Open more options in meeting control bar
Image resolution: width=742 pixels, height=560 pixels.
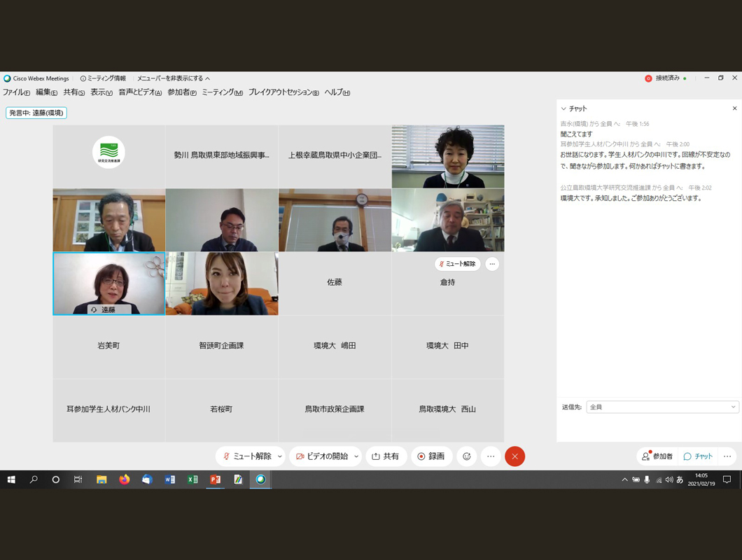coord(491,456)
